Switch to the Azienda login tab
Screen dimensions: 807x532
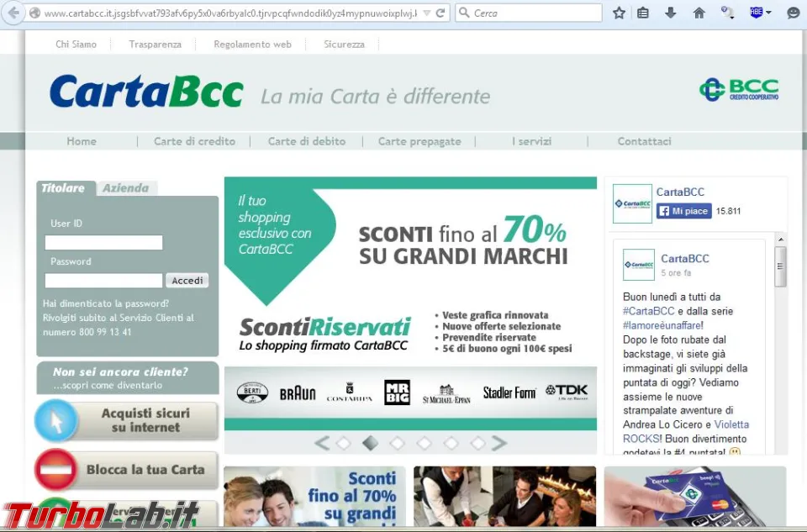126,187
